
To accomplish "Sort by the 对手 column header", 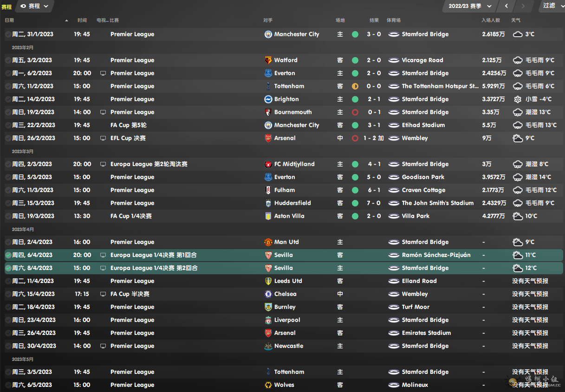I will [268, 20].
